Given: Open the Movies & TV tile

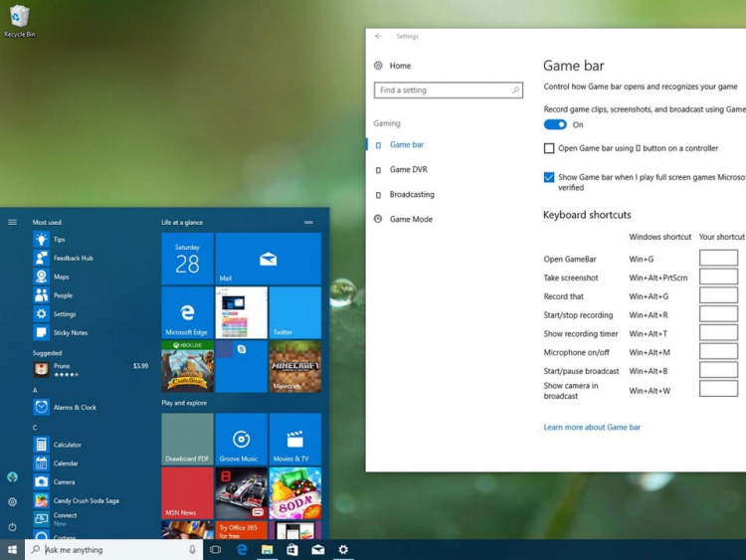Looking at the screenshot, I should click(294, 440).
